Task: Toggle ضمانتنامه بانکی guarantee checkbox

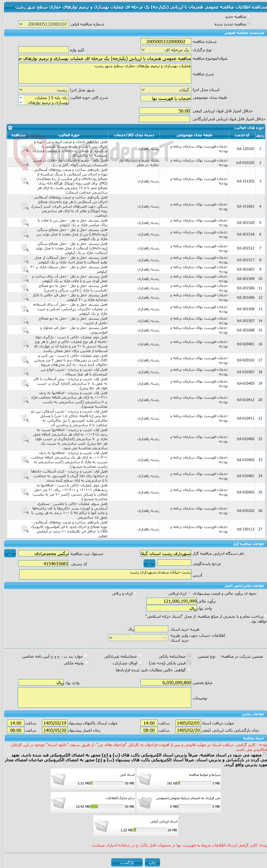Action: point(189,656)
